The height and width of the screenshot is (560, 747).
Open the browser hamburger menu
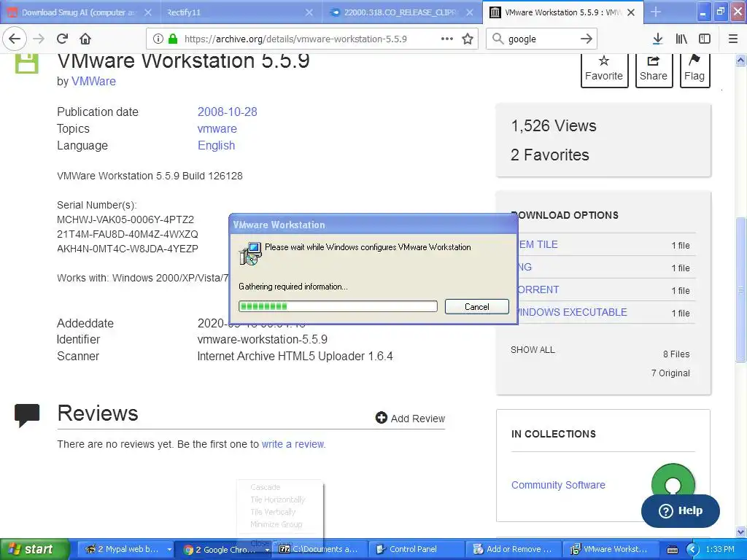pos(733,39)
